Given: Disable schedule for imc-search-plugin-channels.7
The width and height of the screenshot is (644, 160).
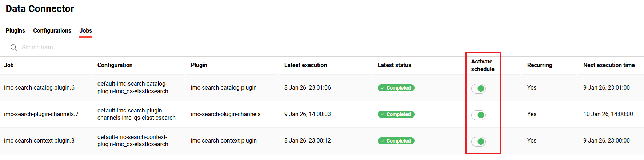Looking at the screenshot, I should [479, 115].
